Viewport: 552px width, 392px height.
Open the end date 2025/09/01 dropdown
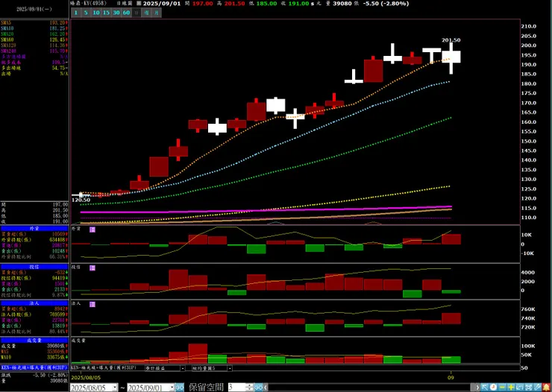point(172,388)
